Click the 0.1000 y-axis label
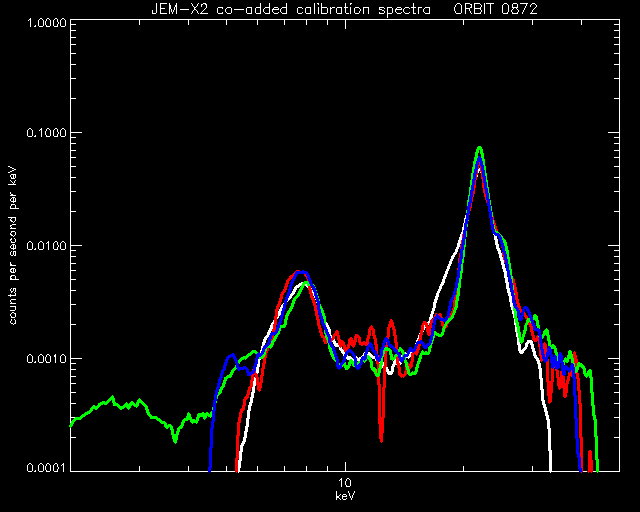 (47, 133)
